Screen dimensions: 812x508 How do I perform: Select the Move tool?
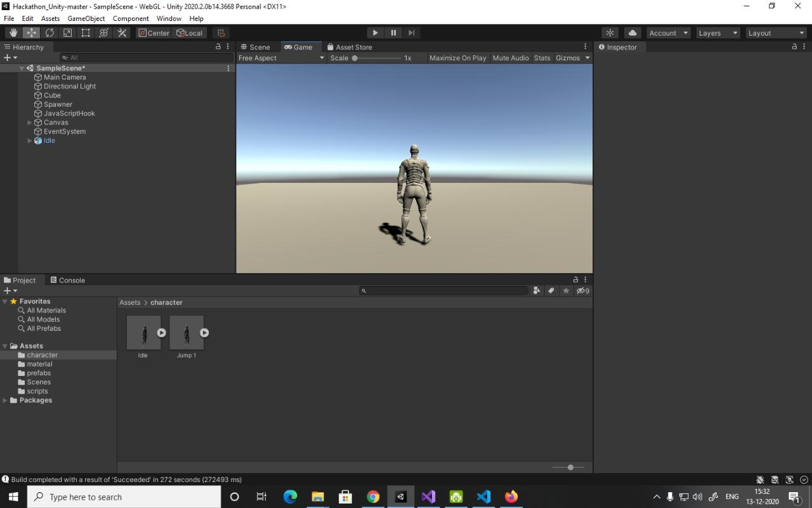point(31,33)
